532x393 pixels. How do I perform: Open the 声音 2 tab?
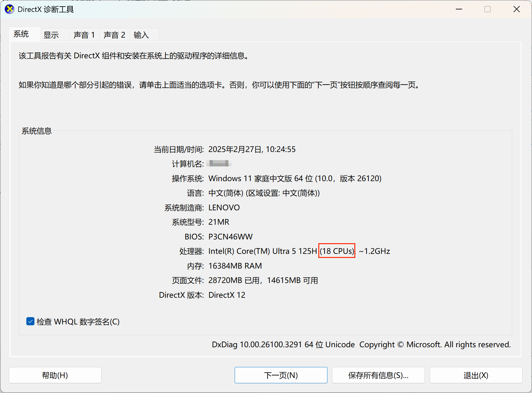[x=114, y=35]
